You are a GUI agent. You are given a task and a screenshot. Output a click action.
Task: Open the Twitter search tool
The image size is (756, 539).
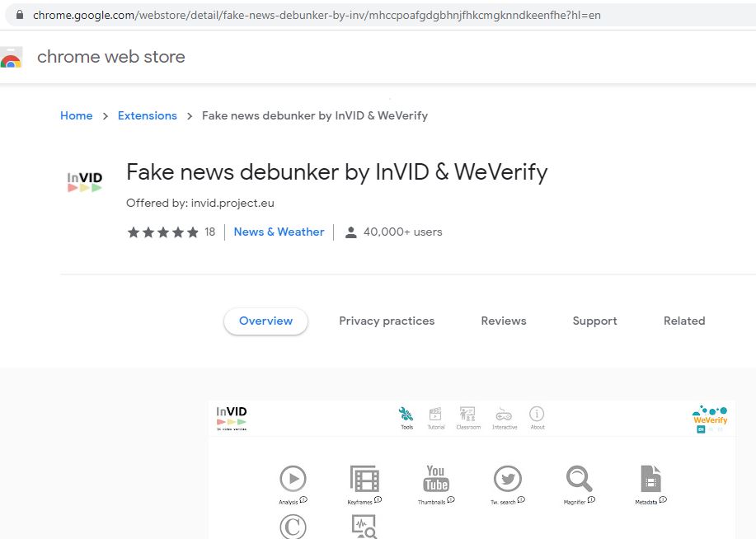tap(507, 476)
